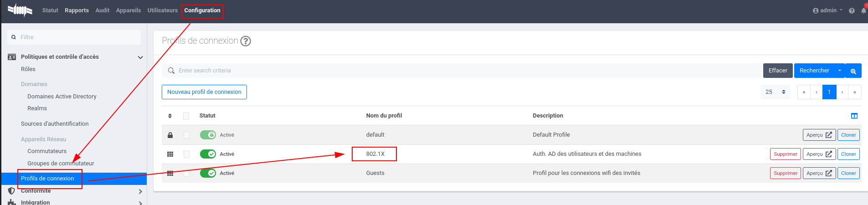Clone the 802.1X profile
Image resolution: width=868 pixels, height=205 pixels.
click(x=848, y=154)
